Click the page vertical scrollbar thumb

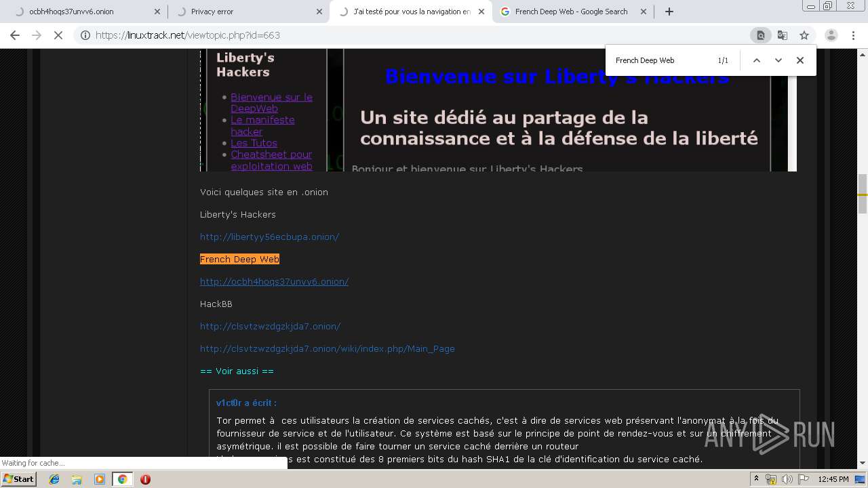863,193
